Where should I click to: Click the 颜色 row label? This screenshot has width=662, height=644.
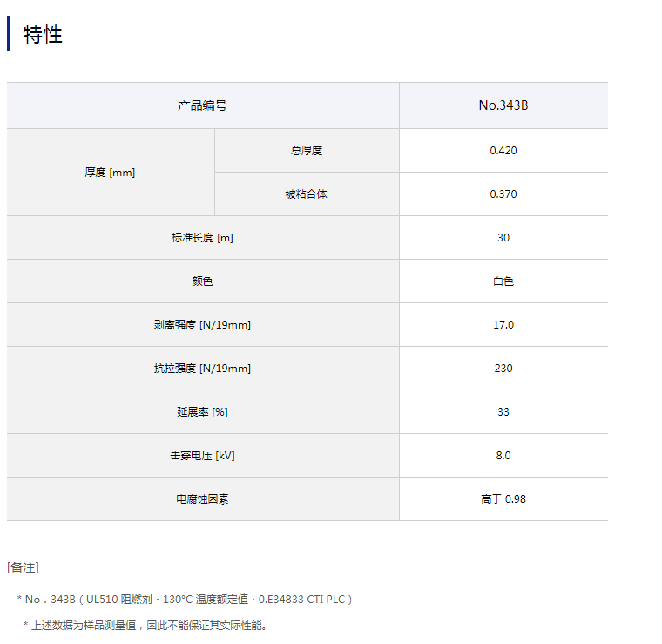tap(202, 281)
